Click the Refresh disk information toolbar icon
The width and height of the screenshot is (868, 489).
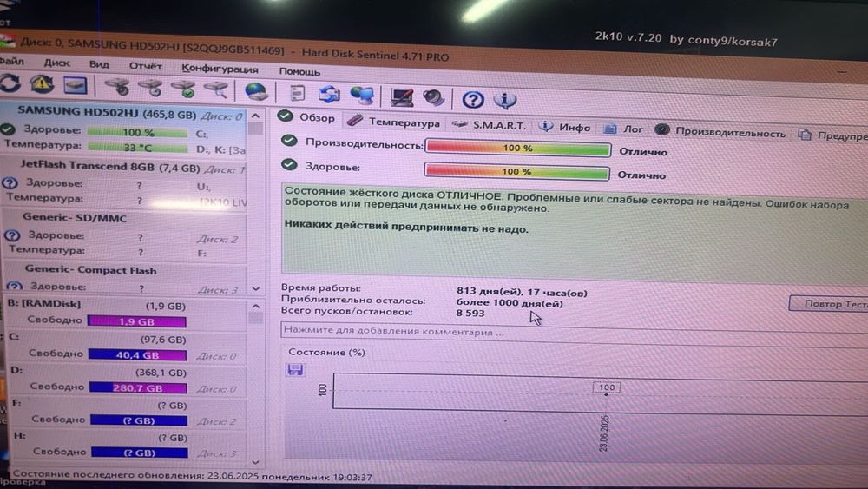[10, 83]
